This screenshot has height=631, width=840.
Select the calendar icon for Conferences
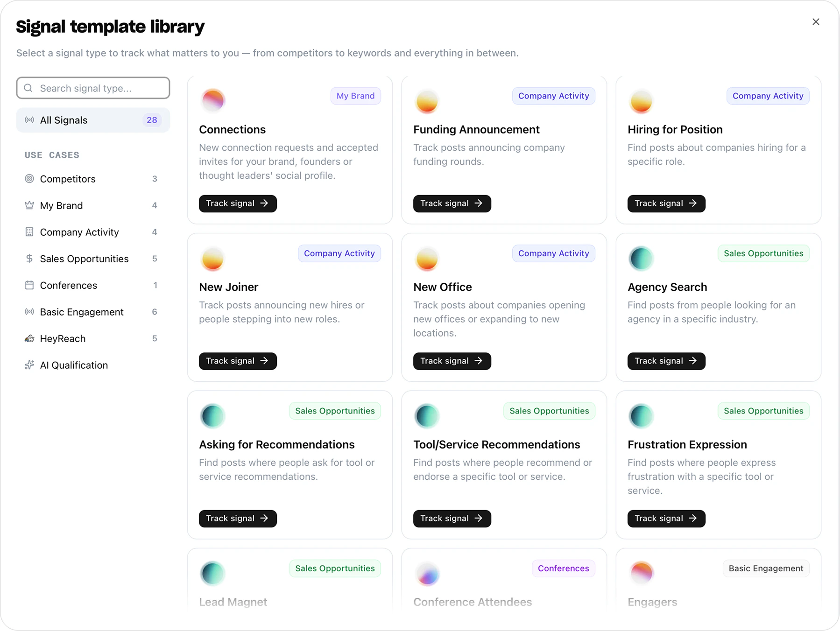[29, 285]
